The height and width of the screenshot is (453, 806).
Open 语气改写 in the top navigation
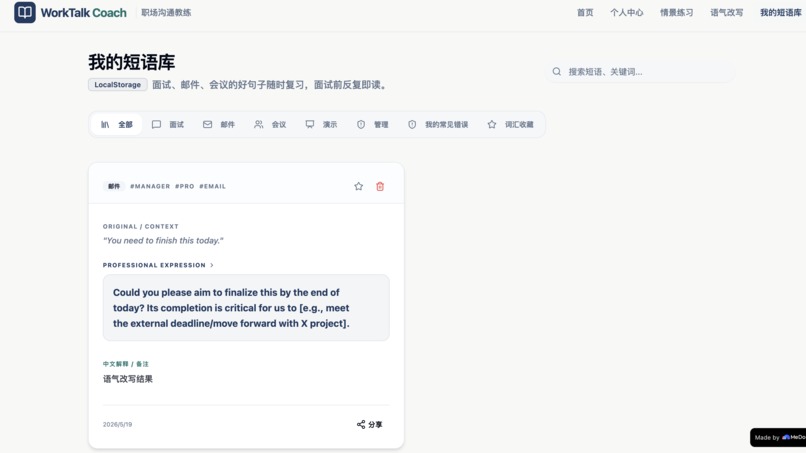[x=726, y=13]
